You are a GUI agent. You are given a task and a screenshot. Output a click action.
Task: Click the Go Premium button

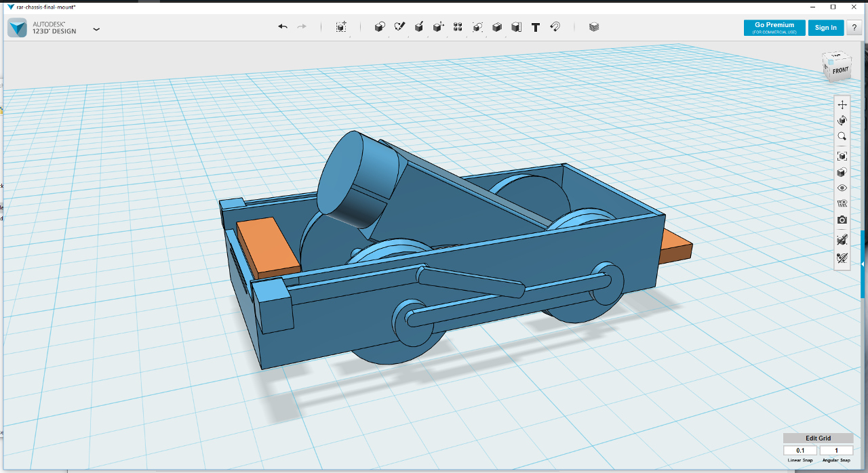click(x=774, y=28)
